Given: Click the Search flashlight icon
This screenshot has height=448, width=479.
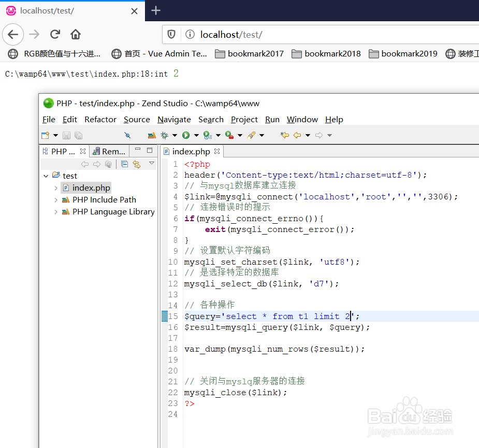Looking at the screenshot, I should 252,135.
